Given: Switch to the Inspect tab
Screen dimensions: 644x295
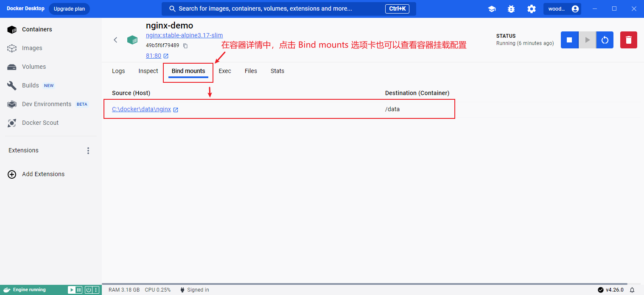Looking at the screenshot, I should (x=148, y=71).
